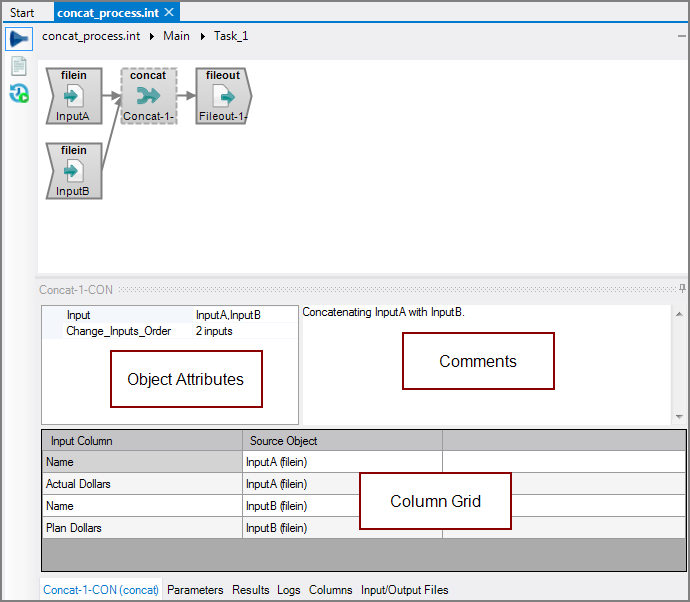Open the Results tab
The width and height of the screenshot is (690, 602).
tap(251, 590)
